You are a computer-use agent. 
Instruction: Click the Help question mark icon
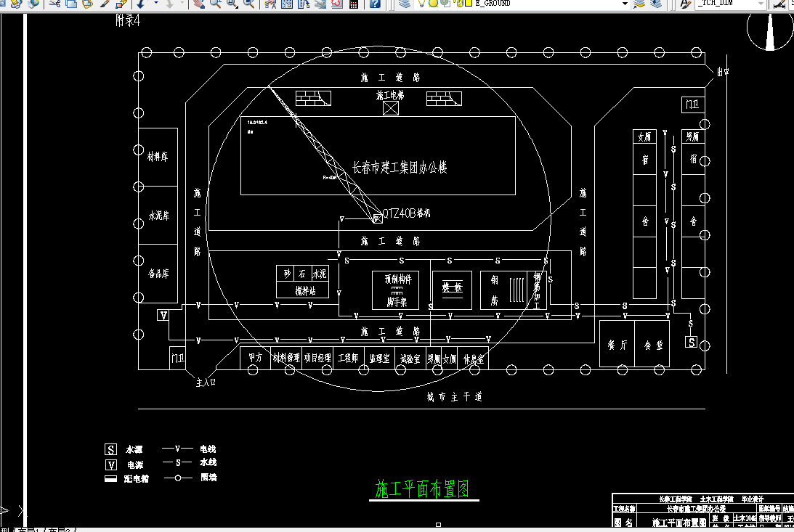coord(376,5)
